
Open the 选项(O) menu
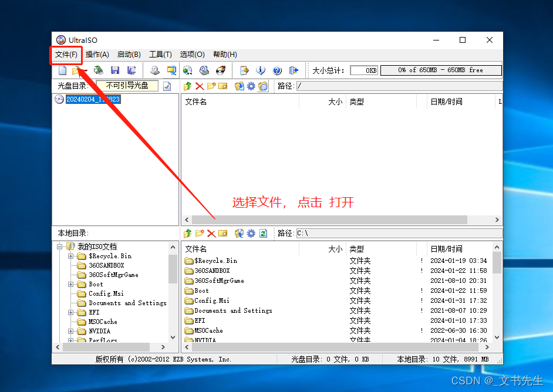point(192,55)
